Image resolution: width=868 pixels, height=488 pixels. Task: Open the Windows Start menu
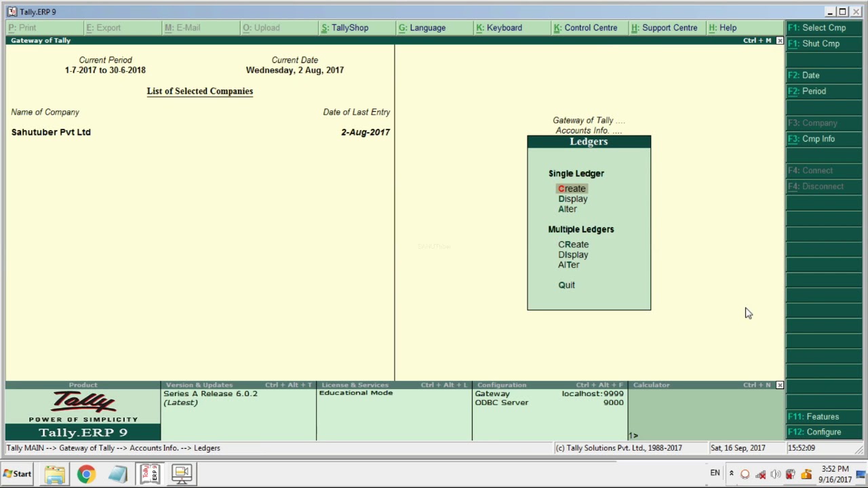[17, 473]
